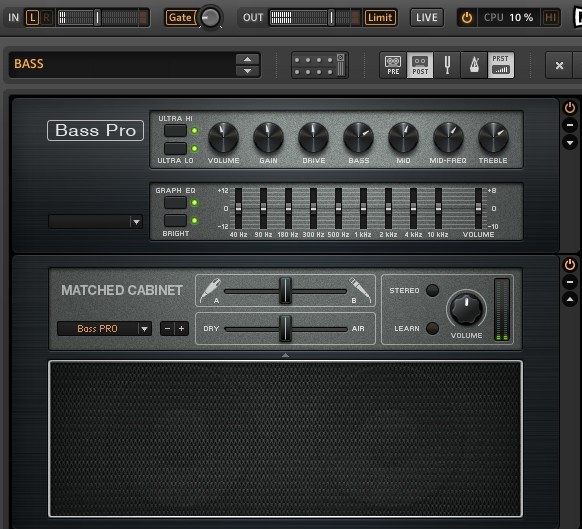Toggle the GRAPH EQ switch

(176, 203)
